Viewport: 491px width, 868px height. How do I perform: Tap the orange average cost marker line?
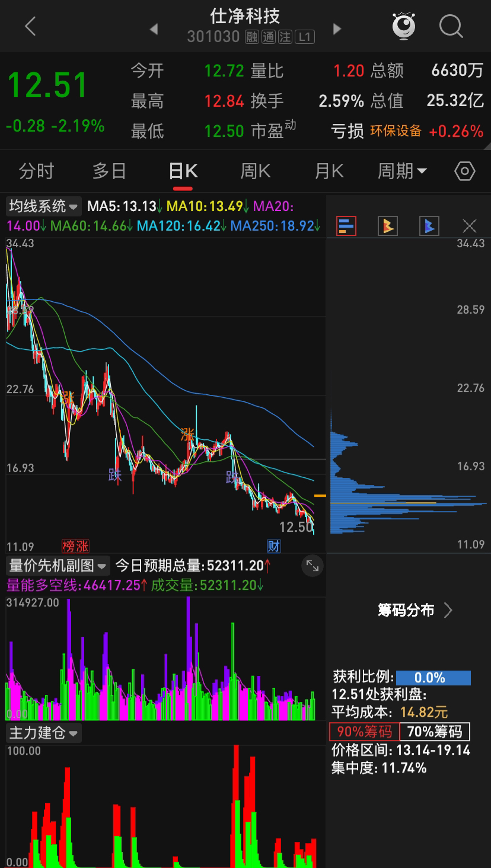[x=320, y=495]
